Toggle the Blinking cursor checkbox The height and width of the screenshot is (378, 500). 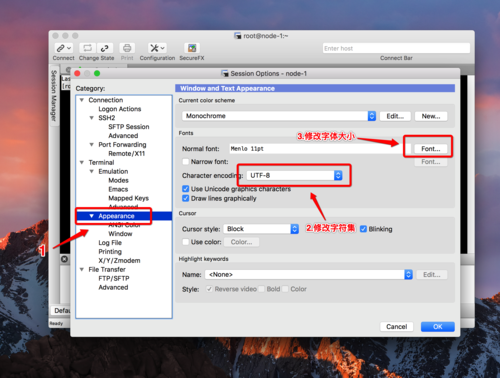pos(363,229)
